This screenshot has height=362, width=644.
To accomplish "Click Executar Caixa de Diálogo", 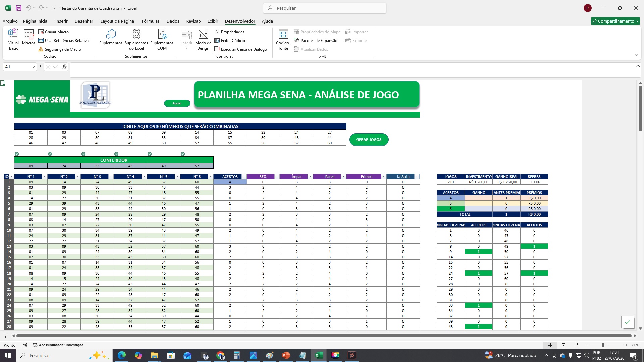I will (x=241, y=49).
